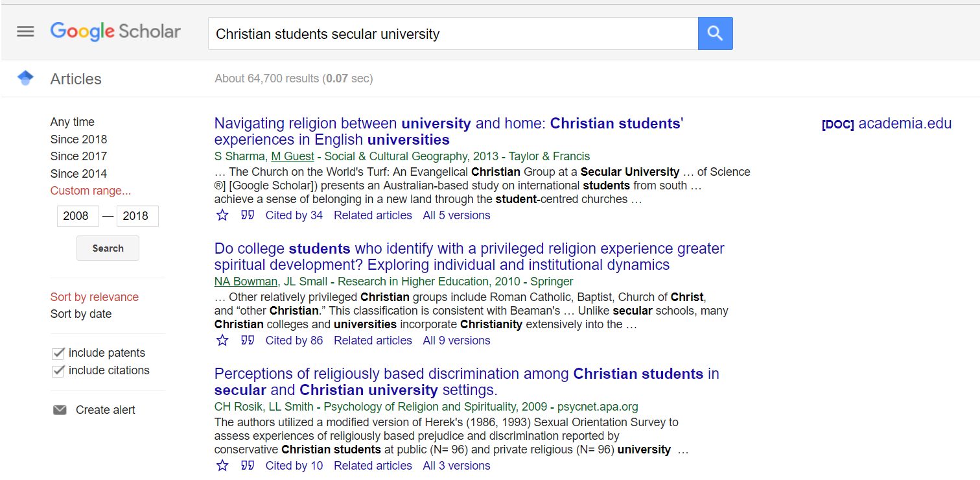Click the end year 2018 field

tap(137, 216)
